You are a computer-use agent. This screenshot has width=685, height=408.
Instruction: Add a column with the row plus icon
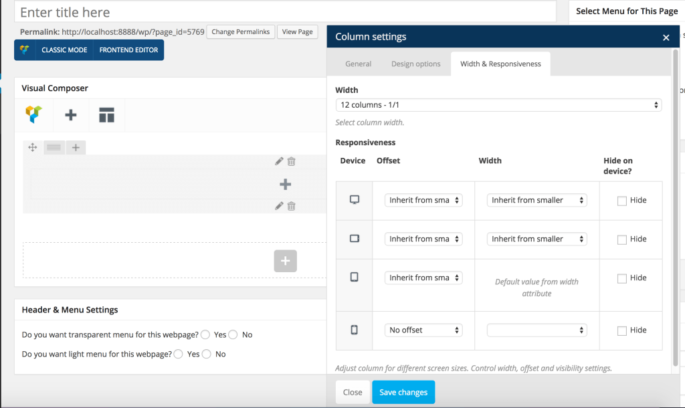tap(76, 148)
